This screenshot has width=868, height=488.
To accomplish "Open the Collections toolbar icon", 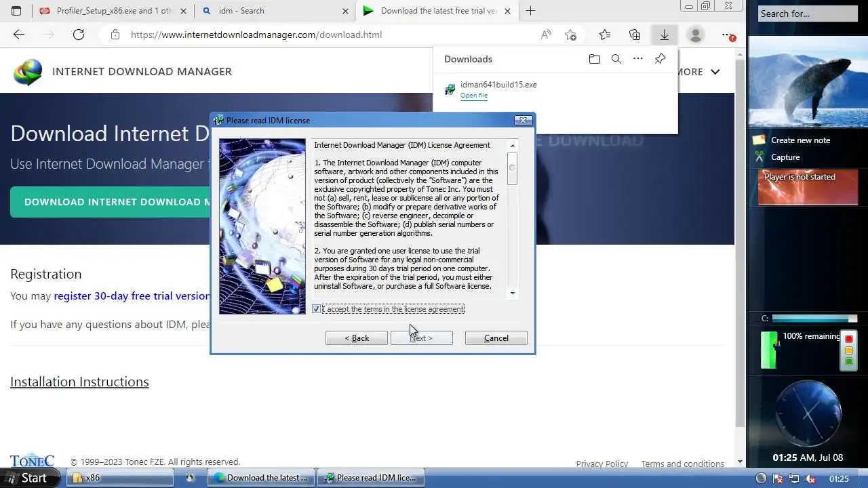I will coord(635,35).
